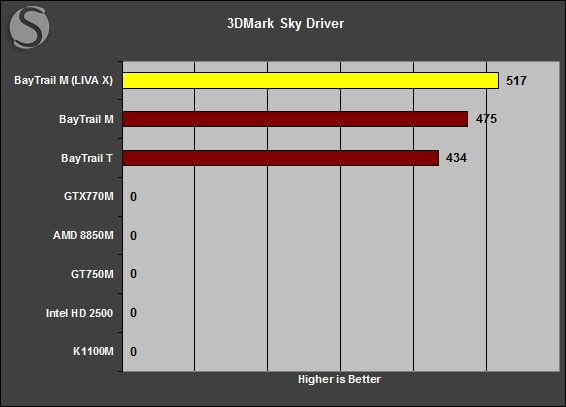Screen dimensions: 566x407
Task: Click the Higher is Better caption
Action: (x=339, y=379)
